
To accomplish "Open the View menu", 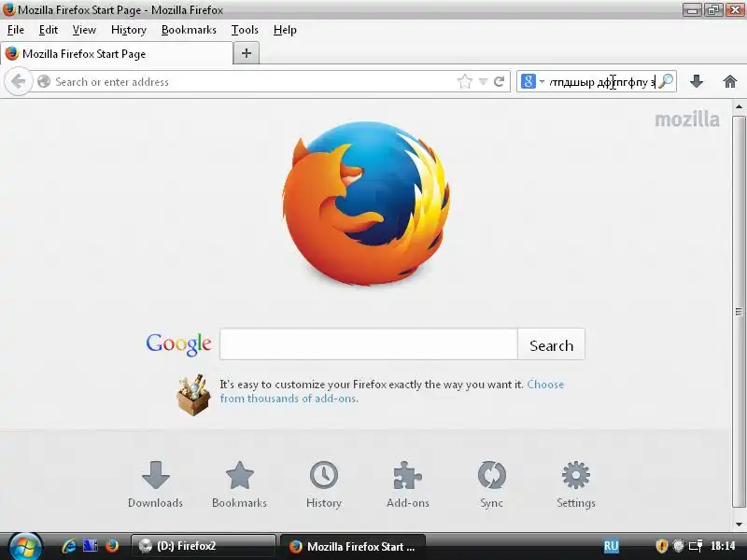I will (x=84, y=30).
